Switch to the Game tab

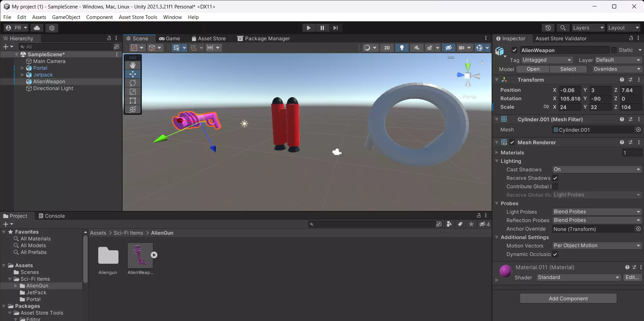(169, 38)
